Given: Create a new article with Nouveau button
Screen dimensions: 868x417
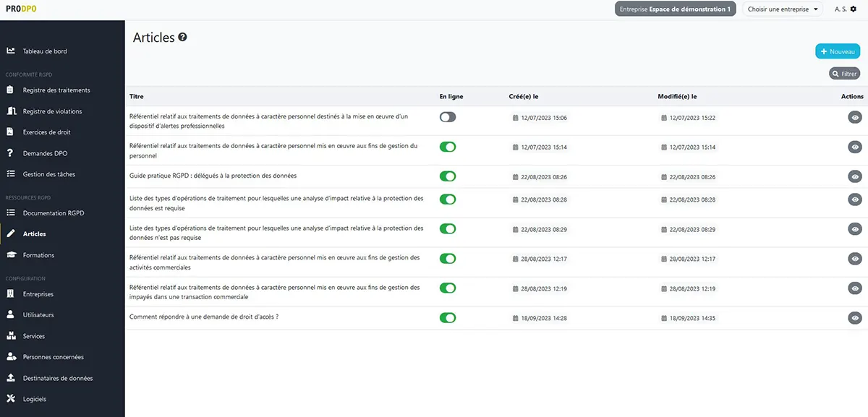Looking at the screenshot, I should coord(838,51).
